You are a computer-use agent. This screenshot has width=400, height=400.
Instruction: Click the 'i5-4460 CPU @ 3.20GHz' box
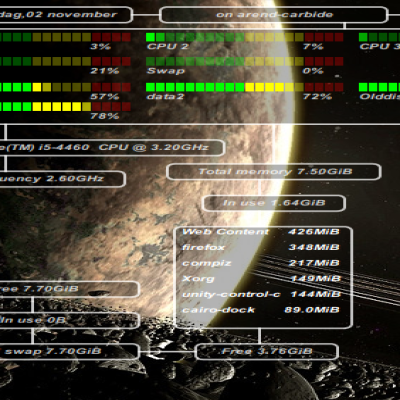(x=112, y=148)
